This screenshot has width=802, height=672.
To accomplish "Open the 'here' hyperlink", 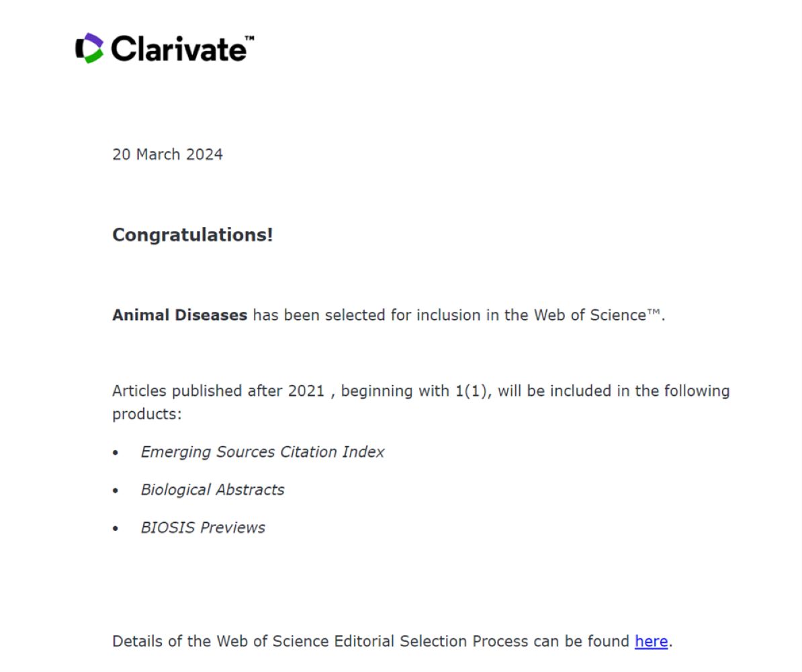I will (x=651, y=641).
